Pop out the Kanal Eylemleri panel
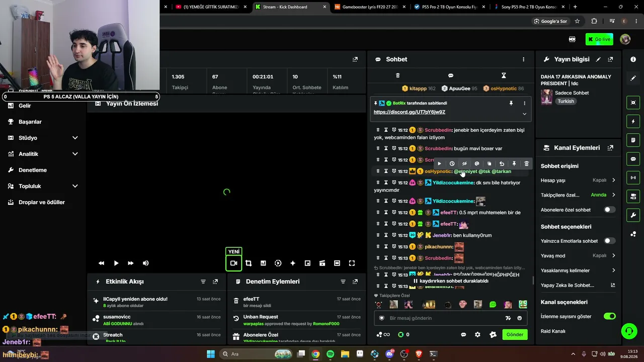 tap(610, 148)
